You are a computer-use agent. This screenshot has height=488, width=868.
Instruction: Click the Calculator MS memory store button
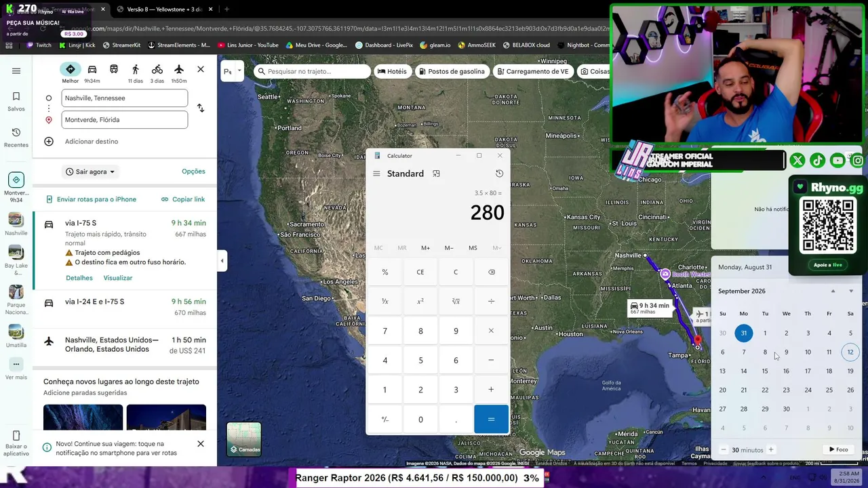[x=473, y=248]
